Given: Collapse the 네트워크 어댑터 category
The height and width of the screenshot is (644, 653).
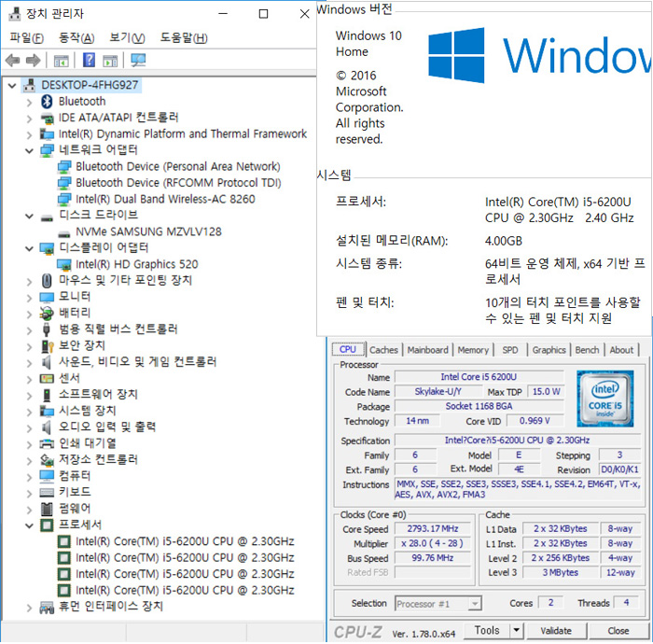Looking at the screenshot, I should pyautogui.click(x=29, y=151).
